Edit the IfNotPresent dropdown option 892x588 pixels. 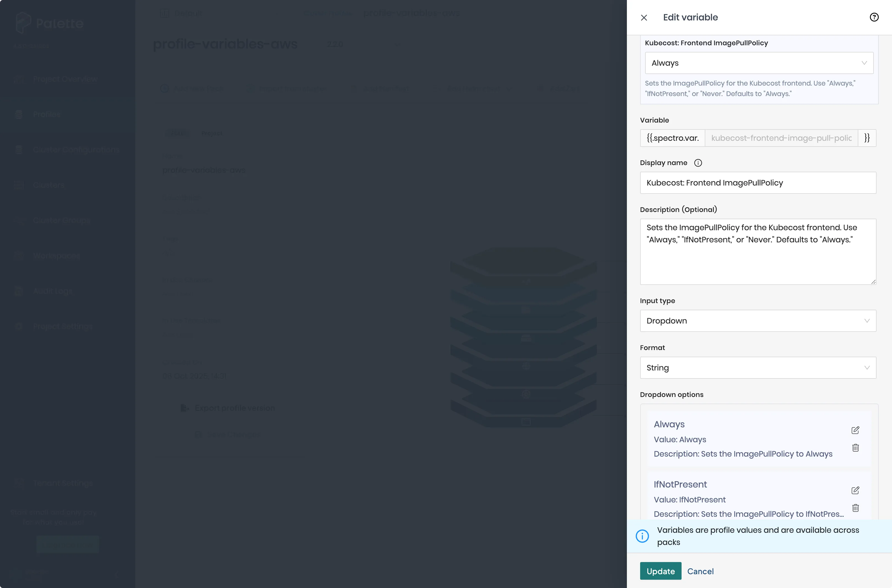(856, 490)
